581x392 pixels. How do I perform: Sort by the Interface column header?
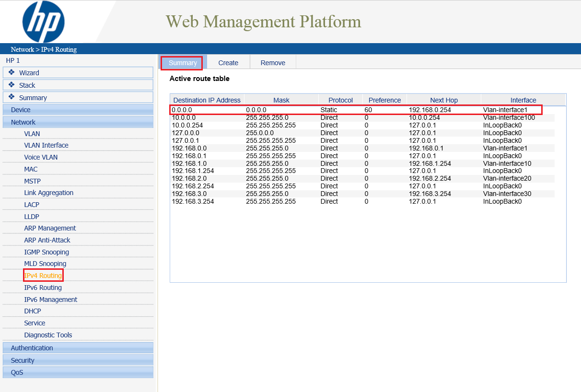point(523,100)
